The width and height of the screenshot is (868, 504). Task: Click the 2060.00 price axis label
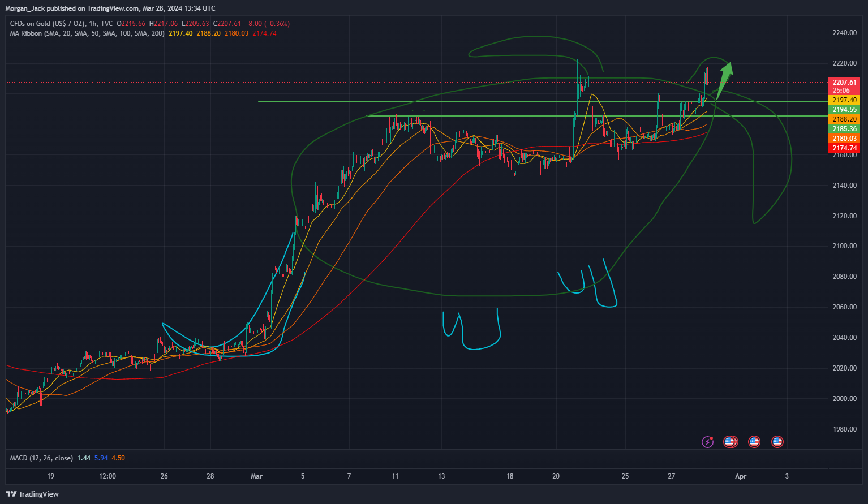coord(844,307)
